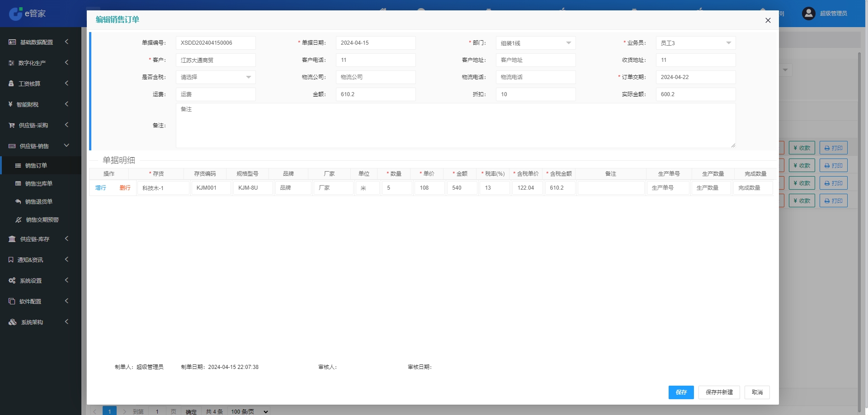
Task: Click the 客户地址 input field
Action: click(536, 60)
